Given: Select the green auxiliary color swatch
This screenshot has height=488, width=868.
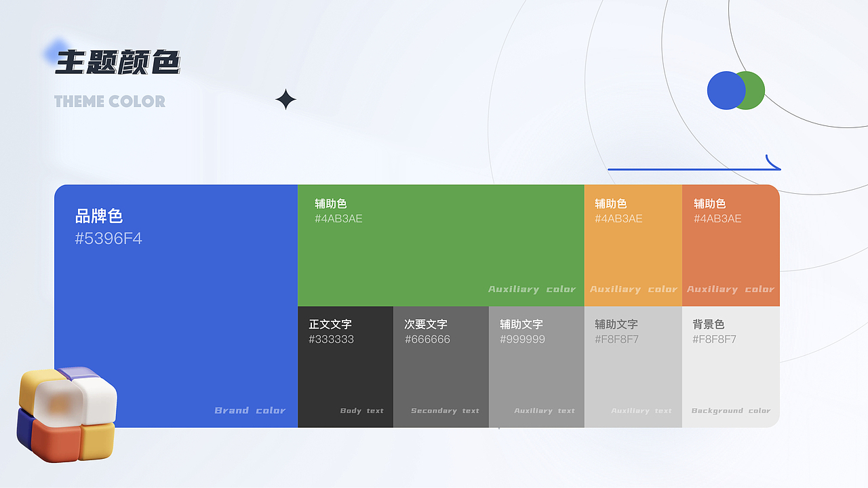Looking at the screenshot, I should pos(441,245).
